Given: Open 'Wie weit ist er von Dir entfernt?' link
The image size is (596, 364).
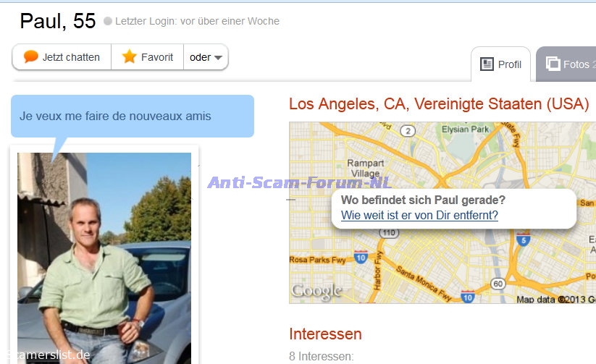Looking at the screenshot, I should (419, 215).
